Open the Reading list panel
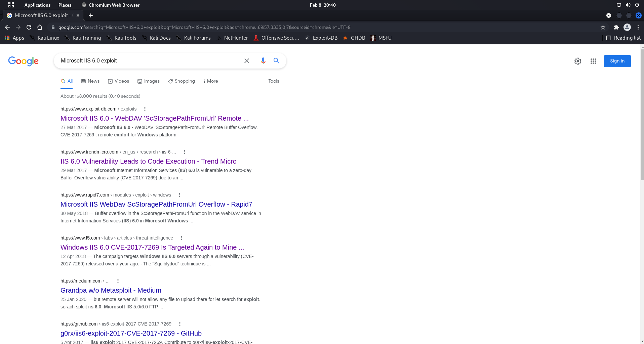Image resolution: width=644 pixels, height=344 pixels. pos(623,38)
